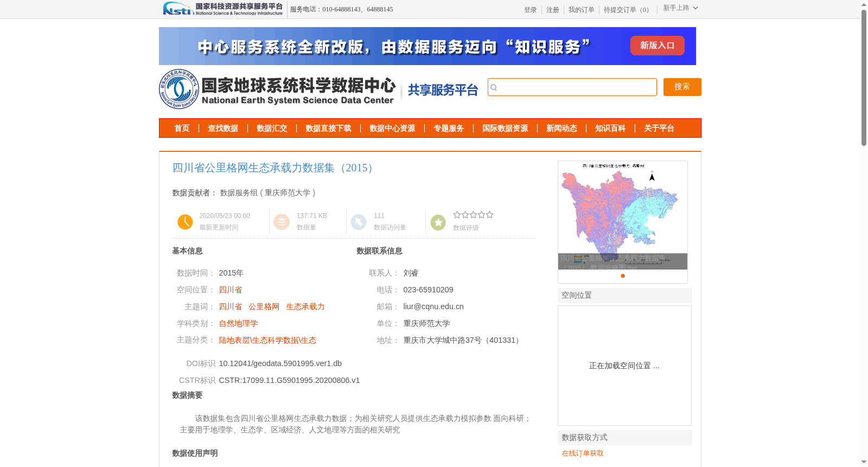Open the 知识百科 menu item

click(x=610, y=129)
